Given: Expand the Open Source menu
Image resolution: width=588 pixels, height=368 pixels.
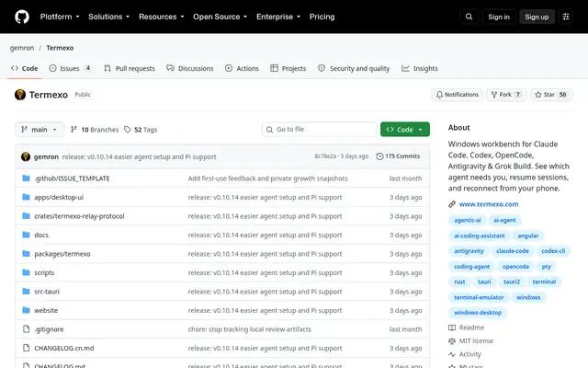Looking at the screenshot, I should tap(220, 17).
